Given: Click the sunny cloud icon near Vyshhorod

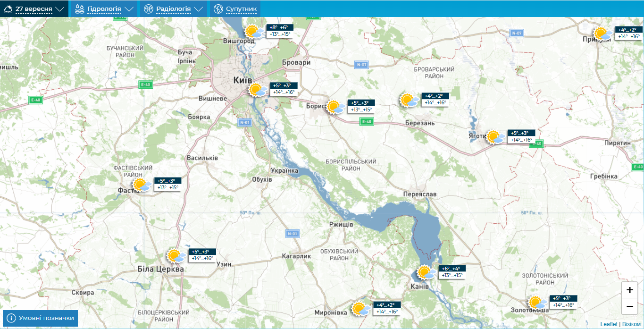Looking at the screenshot, I should click(x=254, y=32).
